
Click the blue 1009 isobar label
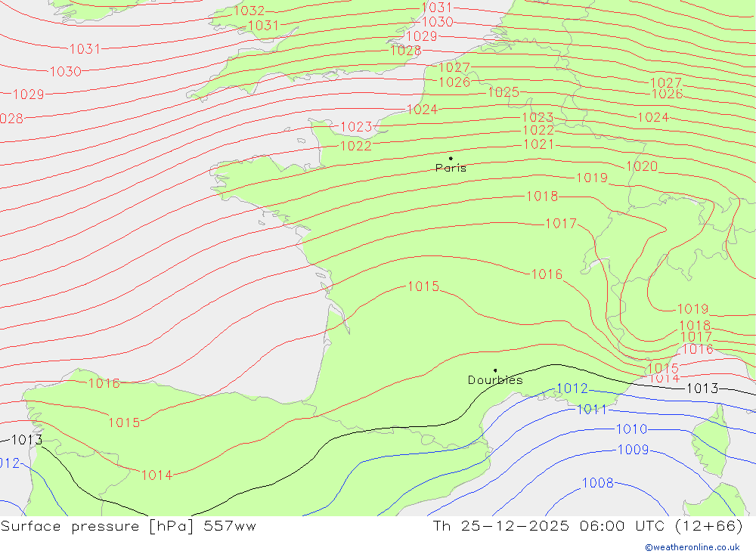[x=633, y=450]
